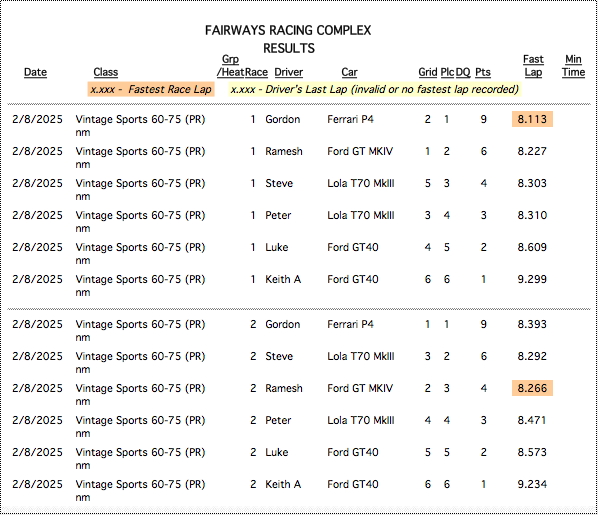
Task: Click the orange Fastest Race Lap legend
Action: click(151, 89)
